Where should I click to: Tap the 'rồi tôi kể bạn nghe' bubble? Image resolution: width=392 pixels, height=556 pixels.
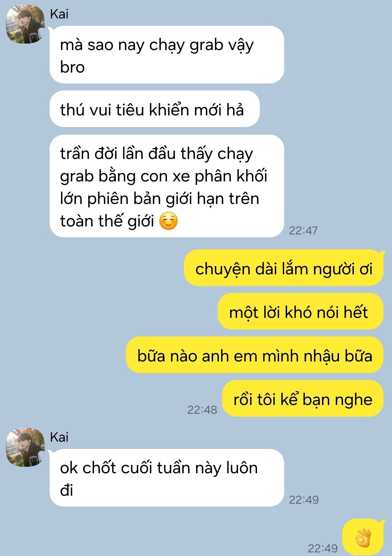tap(303, 398)
